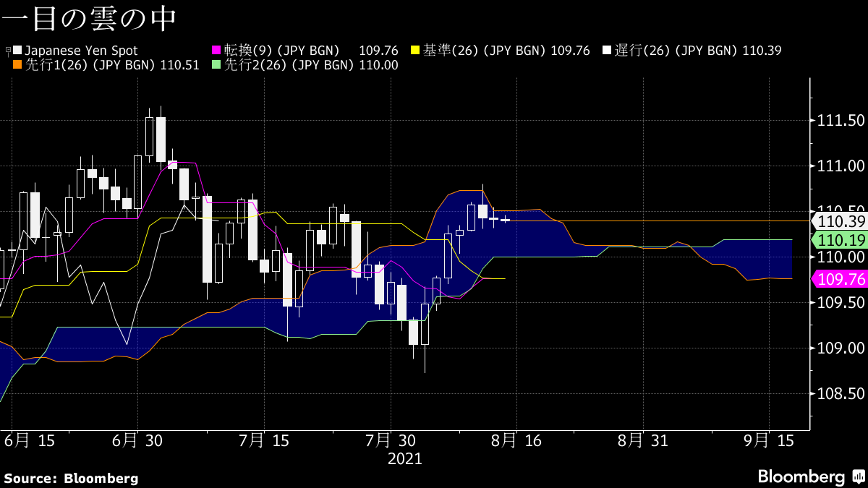This screenshot has width=868, height=488.
Task: Click the Japanese Yen Spot legend label
Action: [81, 51]
